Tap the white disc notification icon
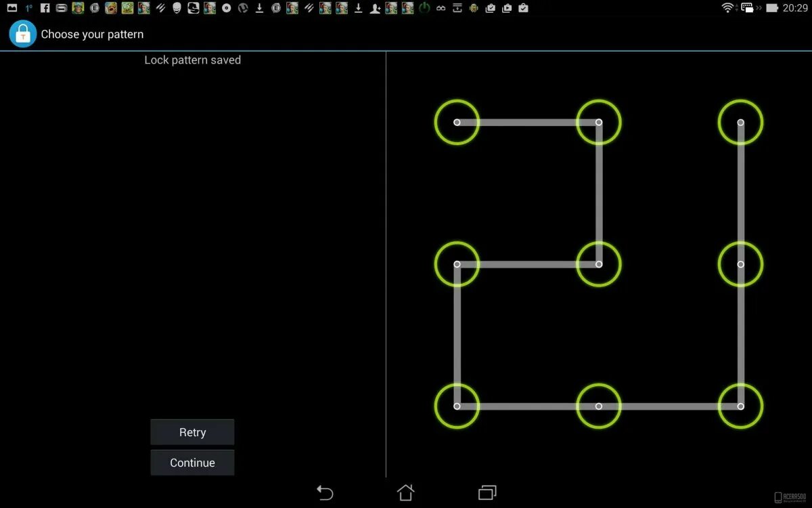The height and width of the screenshot is (508, 812). coord(227,8)
